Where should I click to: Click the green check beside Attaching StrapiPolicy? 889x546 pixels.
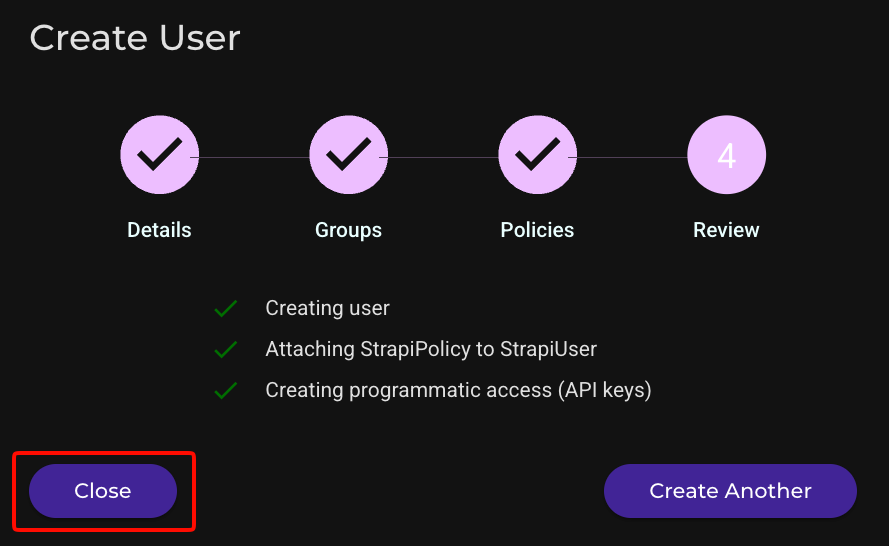tap(226, 349)
